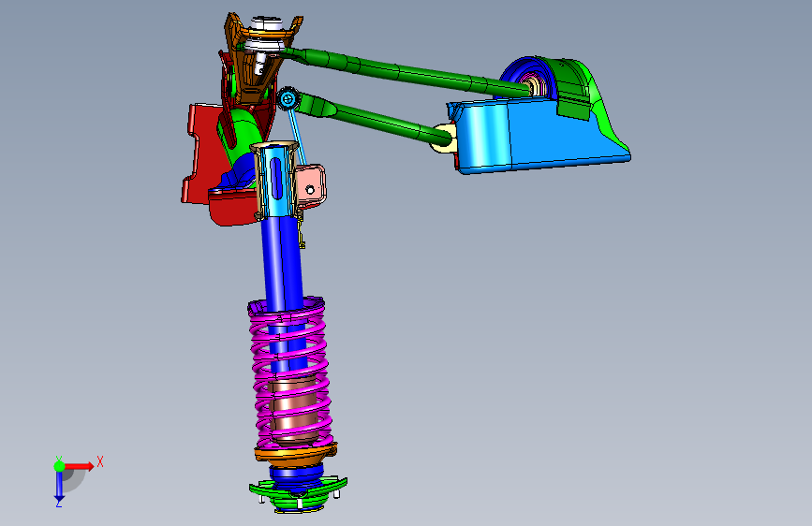Click the blue Z label of the triad
The height and width of the screenshot is (526, 812).
tap(58, 504)
